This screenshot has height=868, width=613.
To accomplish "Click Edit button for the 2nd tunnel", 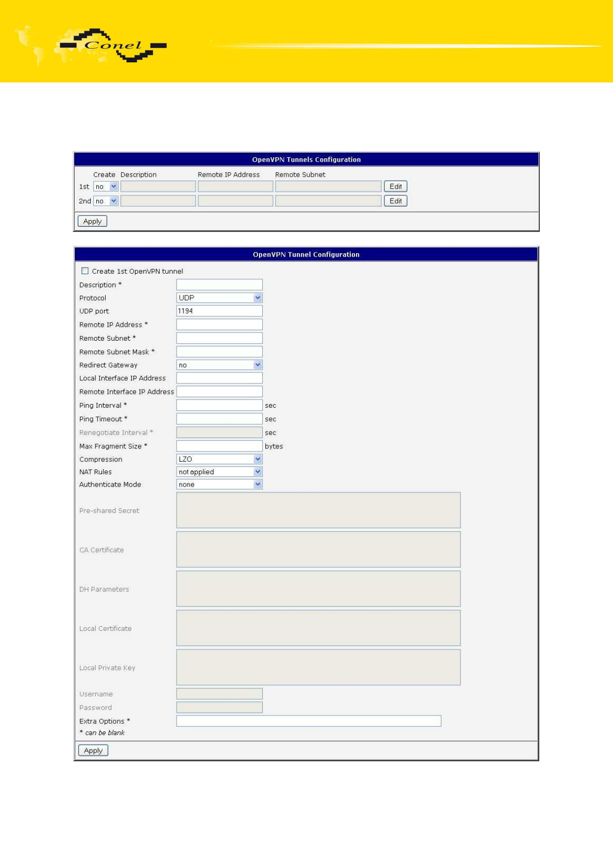I will coord(396,201).
